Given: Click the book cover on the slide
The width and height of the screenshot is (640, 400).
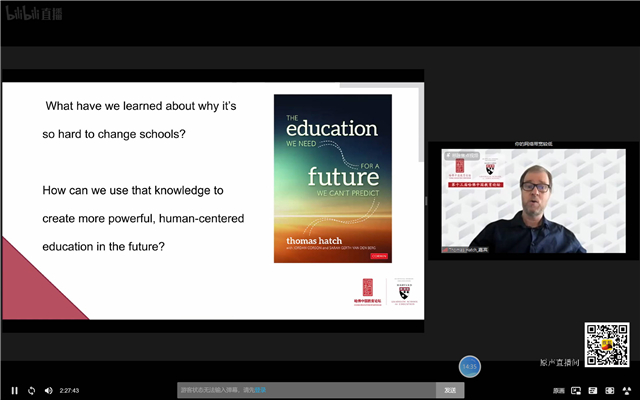Looking at the screenshot, I should pos(333,179).
